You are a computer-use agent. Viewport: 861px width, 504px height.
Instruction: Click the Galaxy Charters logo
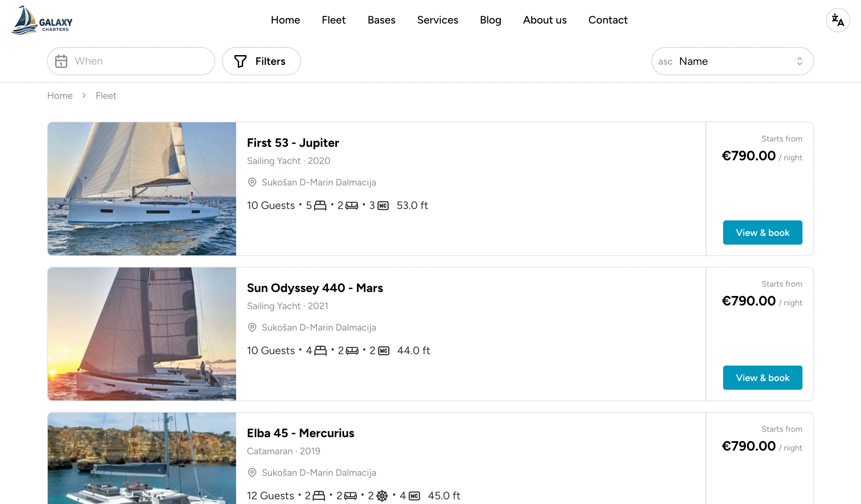pos(41,20)
